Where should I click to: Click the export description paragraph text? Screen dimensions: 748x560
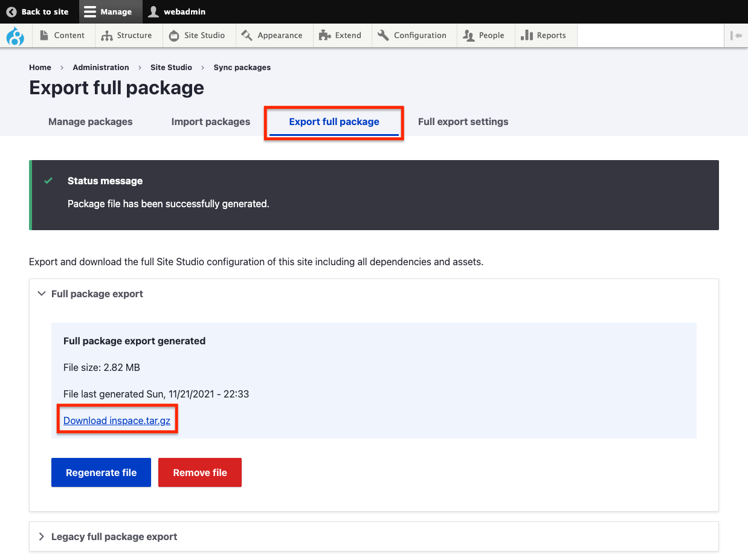coord(256,262)
